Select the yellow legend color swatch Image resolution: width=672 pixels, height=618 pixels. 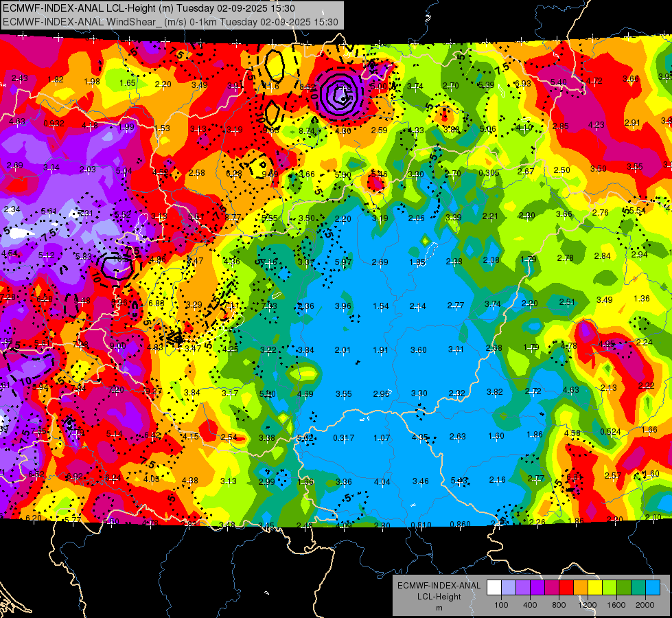point(595,587)
